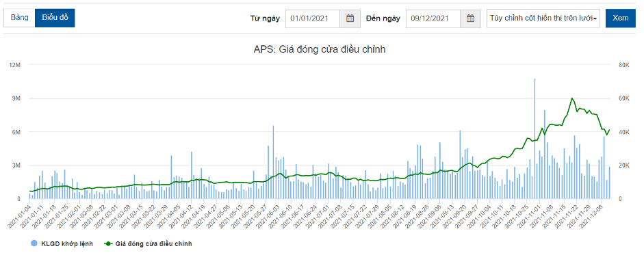
Task: Click the Từ ngày label
Action: tap(265, 18)
